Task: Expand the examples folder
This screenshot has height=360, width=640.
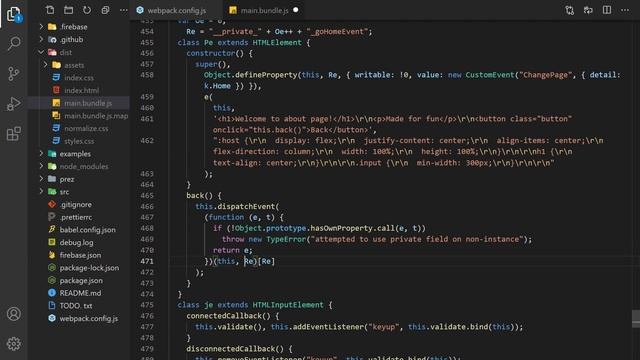Action: pos(41,153)
